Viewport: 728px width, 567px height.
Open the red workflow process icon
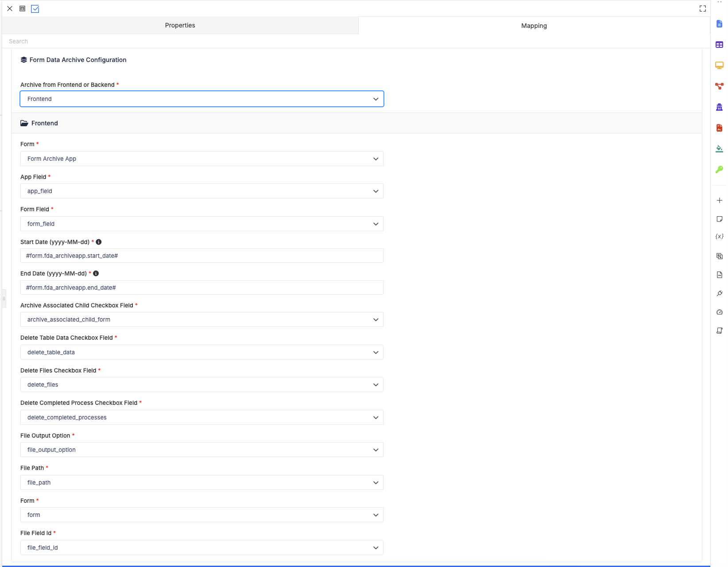pos(719,86)
